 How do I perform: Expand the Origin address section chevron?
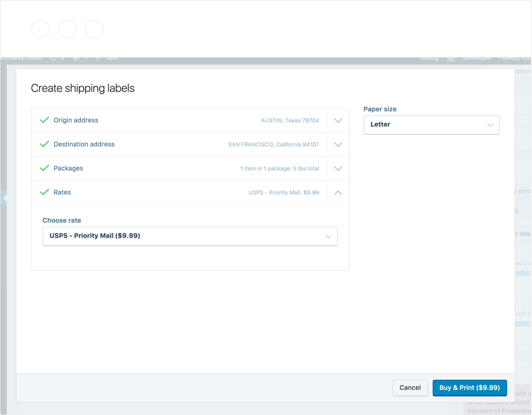[338, 121]
